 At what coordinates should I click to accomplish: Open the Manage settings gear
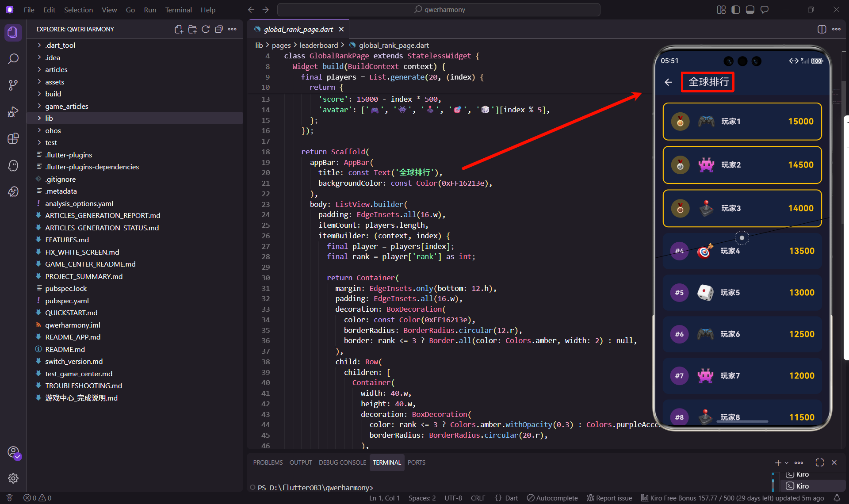click(x=13, y=478)
